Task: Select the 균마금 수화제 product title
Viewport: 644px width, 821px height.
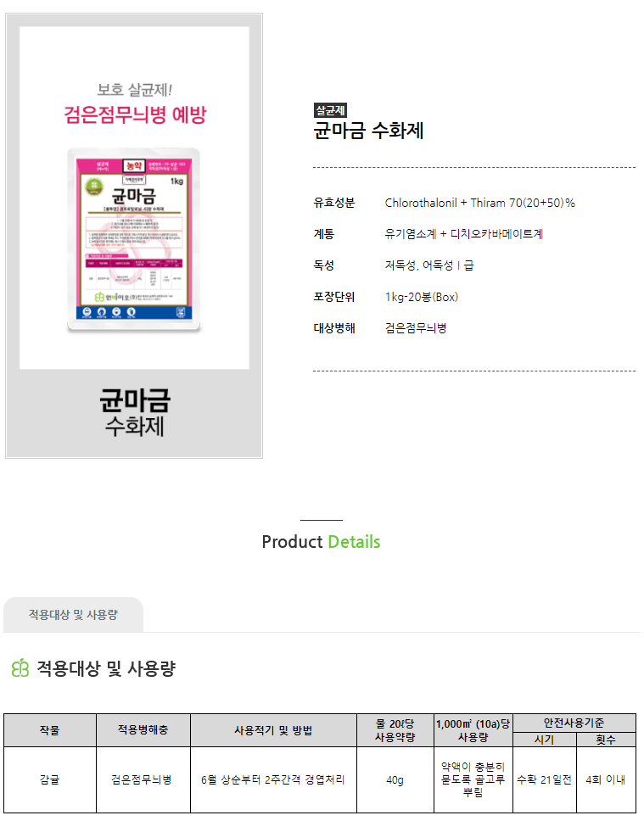Action: coord(368,131)
